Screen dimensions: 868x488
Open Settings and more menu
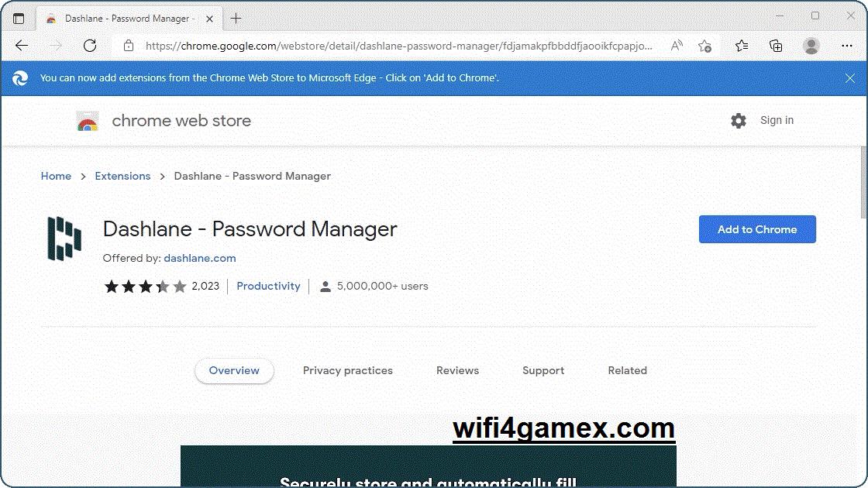847,46
